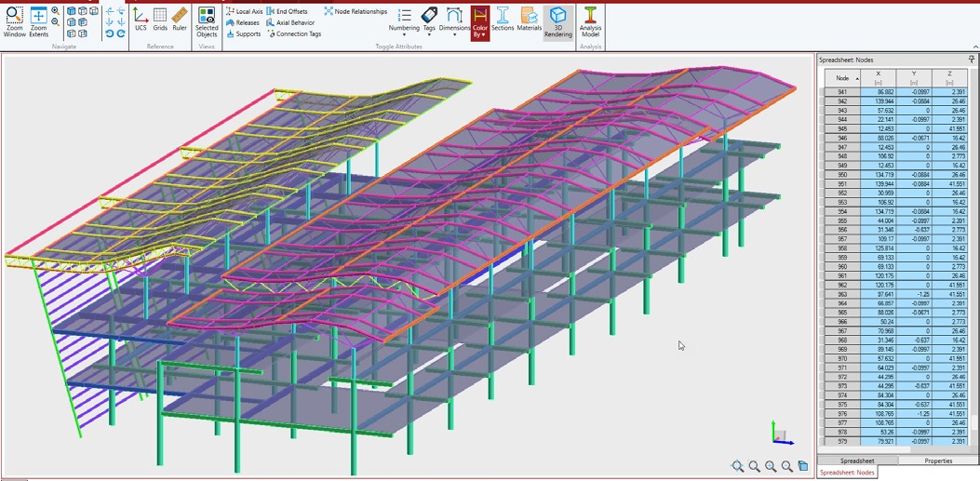Image resolution: width=980 pixels, height=481 pixels.
Task: Toggle Local Axis display
Action: [244, 11]
